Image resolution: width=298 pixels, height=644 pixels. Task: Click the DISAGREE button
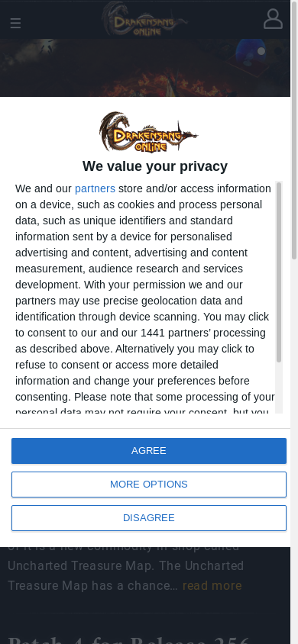point(149,518)
